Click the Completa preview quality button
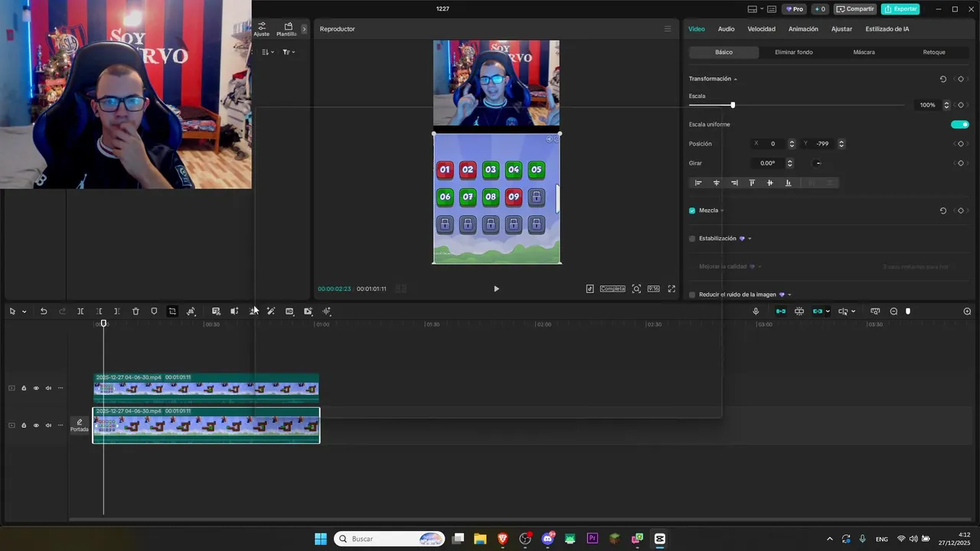The image size is (980, 551). click(x=612, y=289)
